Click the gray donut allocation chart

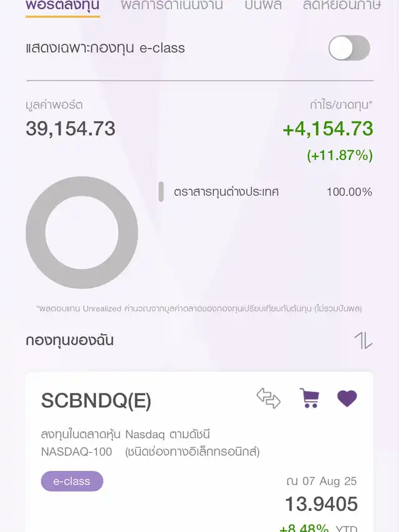point(82,233)
